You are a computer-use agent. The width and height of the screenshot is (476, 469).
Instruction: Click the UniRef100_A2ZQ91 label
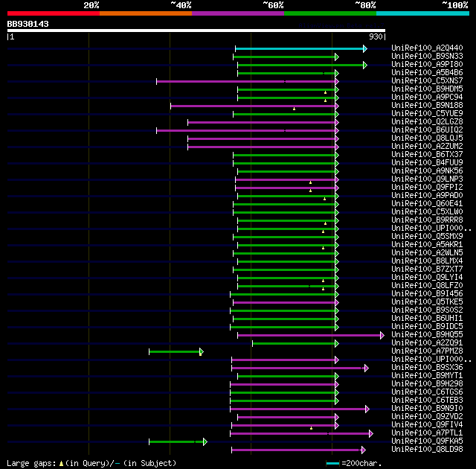point(427,343)
